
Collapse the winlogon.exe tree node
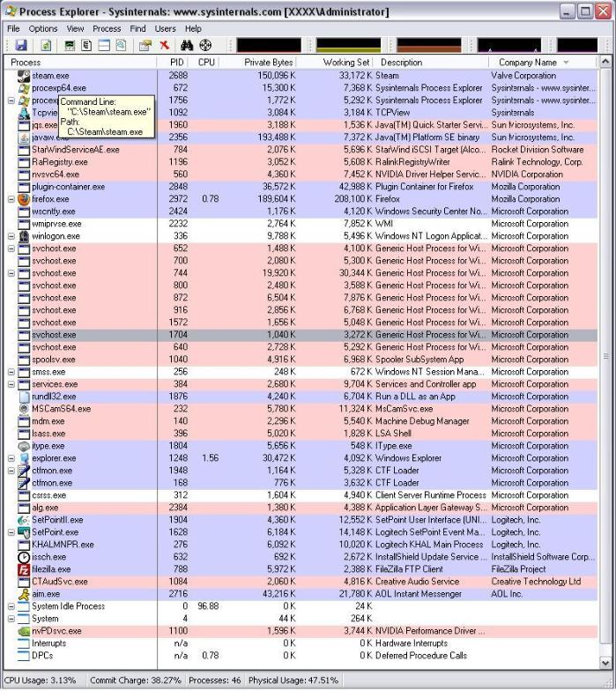(x=11, y=236)
